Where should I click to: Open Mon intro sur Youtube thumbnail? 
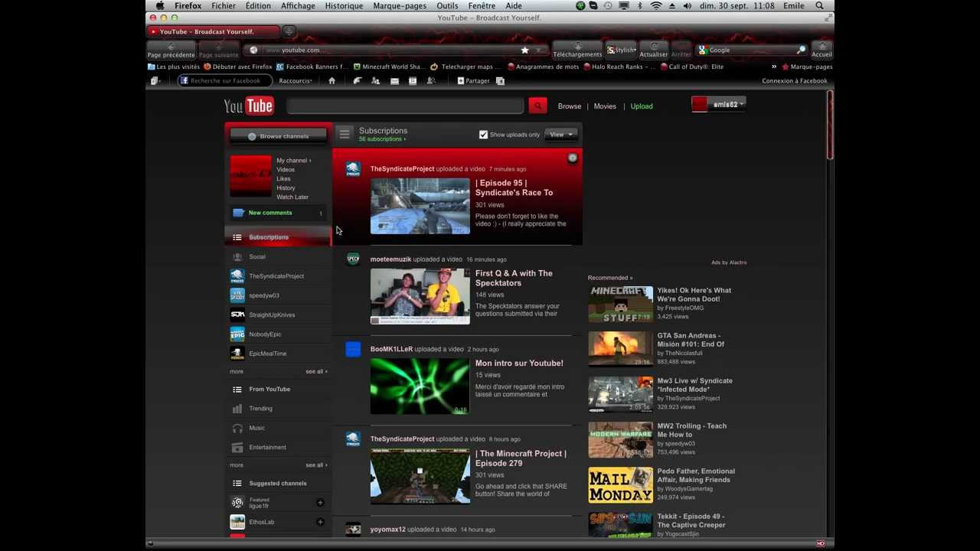click(x=420, y=386)
